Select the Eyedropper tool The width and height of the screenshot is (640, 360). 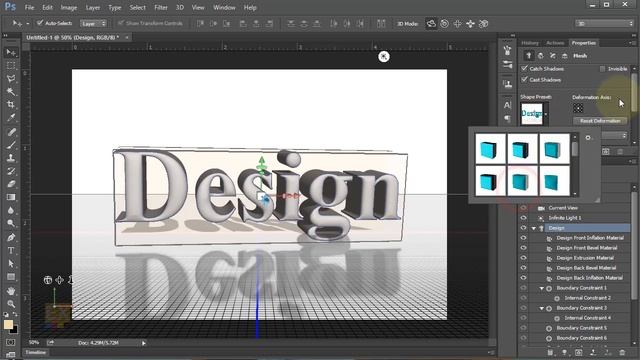tap(11, 118)
